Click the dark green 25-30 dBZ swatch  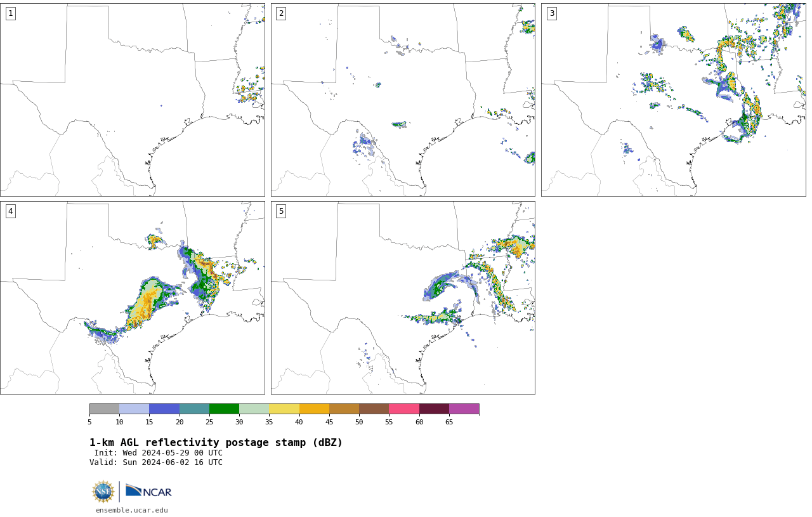[x=224, y=409]
